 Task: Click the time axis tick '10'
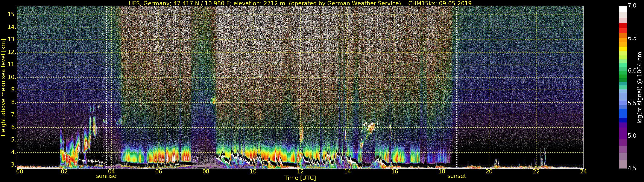pos(253,172)
